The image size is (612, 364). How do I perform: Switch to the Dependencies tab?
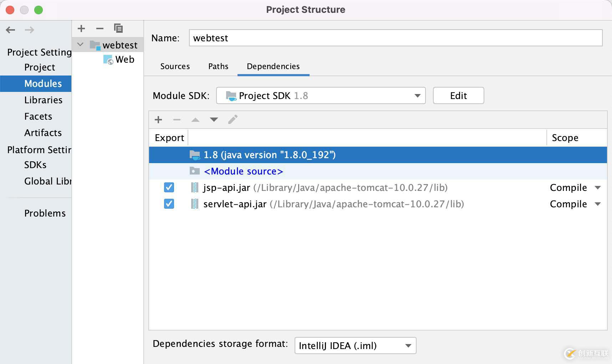[273, 66]
